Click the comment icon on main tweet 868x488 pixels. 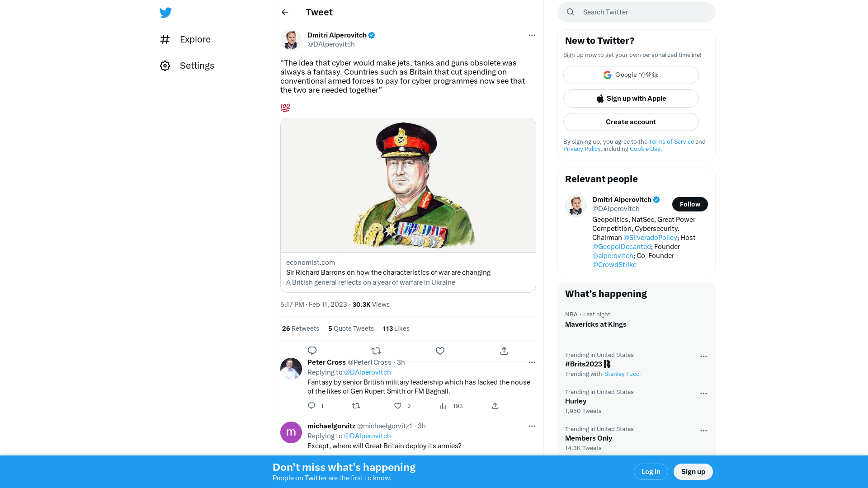312,350
